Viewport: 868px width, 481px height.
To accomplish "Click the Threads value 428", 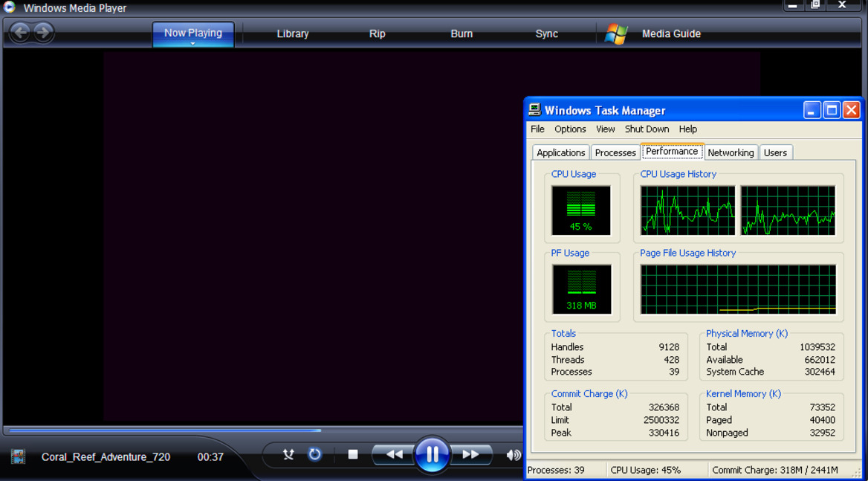I will [672, 360].
